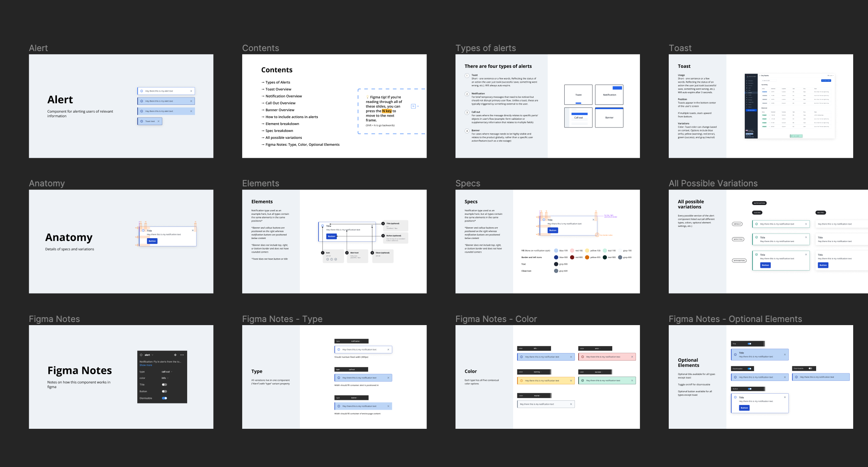Click the yellow-900 color swatch
This screenshot has height=467, width=868.
pyautogui.click(x=587, y=257)
